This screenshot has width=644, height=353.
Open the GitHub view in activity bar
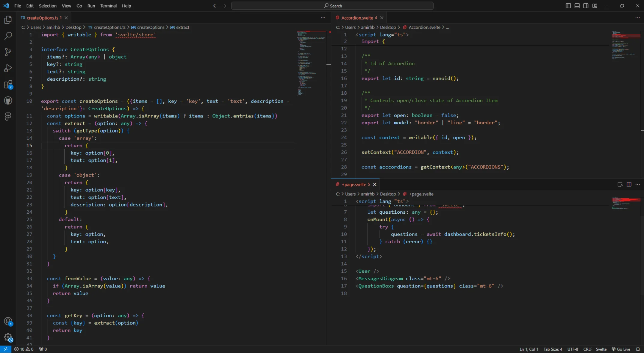pyautogui.click(x=8, y=100)
